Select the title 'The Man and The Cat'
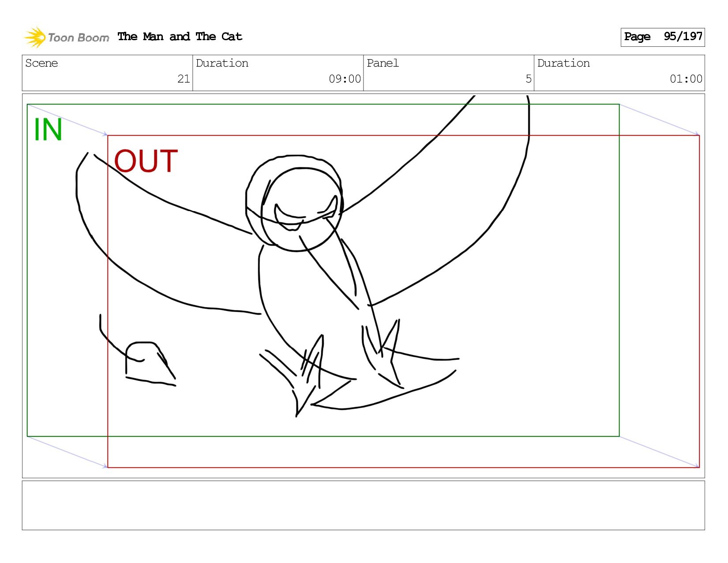 (180, 37)
